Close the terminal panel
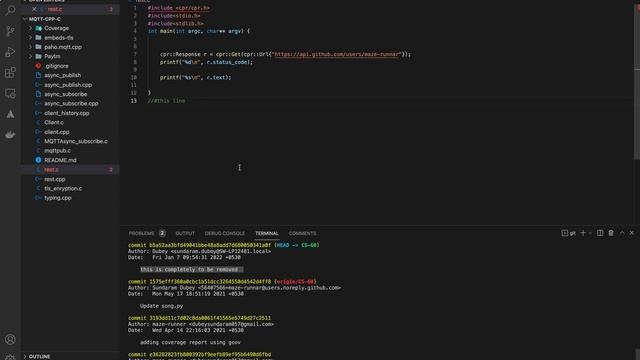The width and height of the screenshot is (640, 360). click(632, 233)
